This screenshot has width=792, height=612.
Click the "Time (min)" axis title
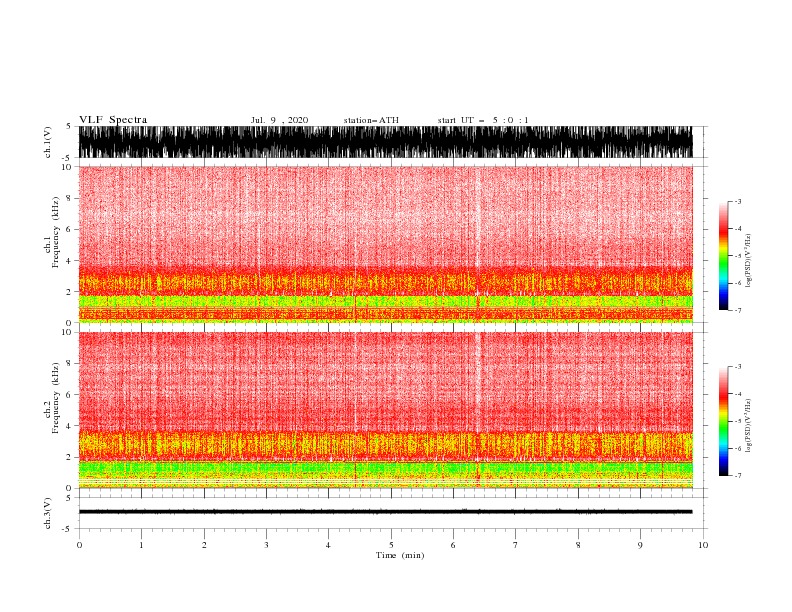[400, 555]
